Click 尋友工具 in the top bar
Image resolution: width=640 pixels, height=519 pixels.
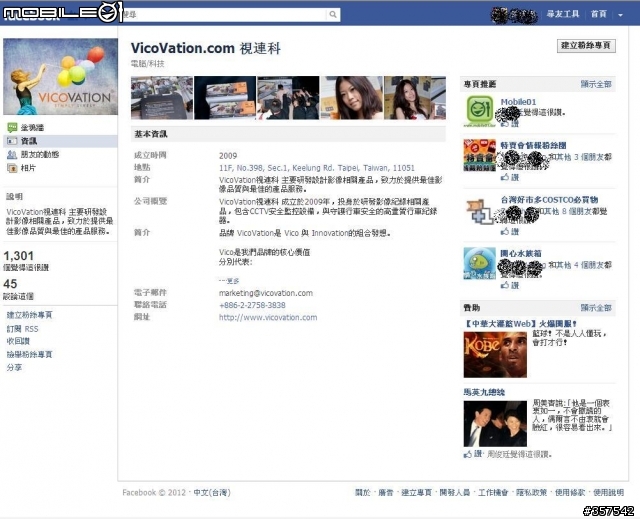[x=563, y=14]
